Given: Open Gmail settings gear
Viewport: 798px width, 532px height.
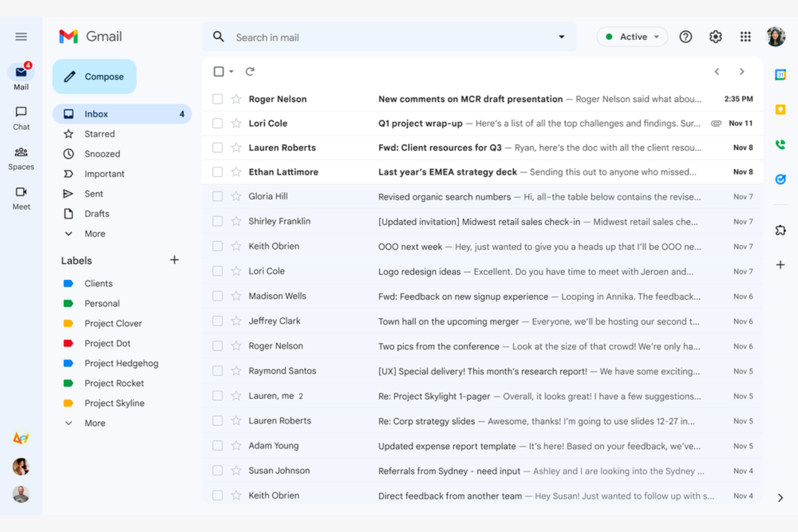Looking at the screenshot, I should (716, 37).
